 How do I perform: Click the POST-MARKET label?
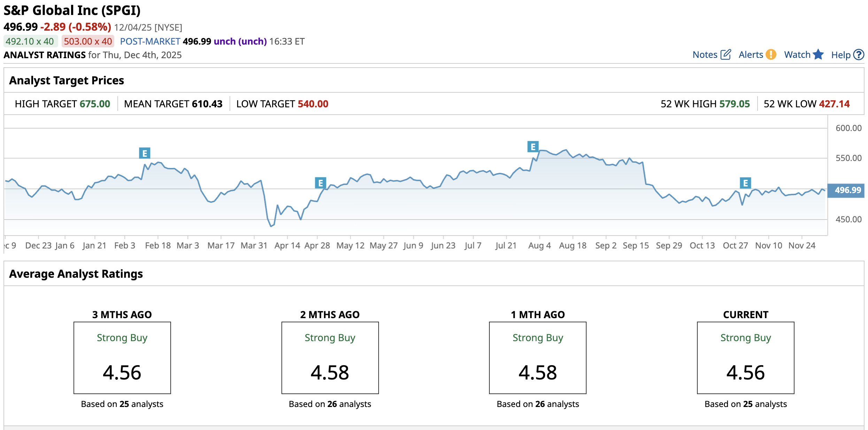click(x=150, y=41)
